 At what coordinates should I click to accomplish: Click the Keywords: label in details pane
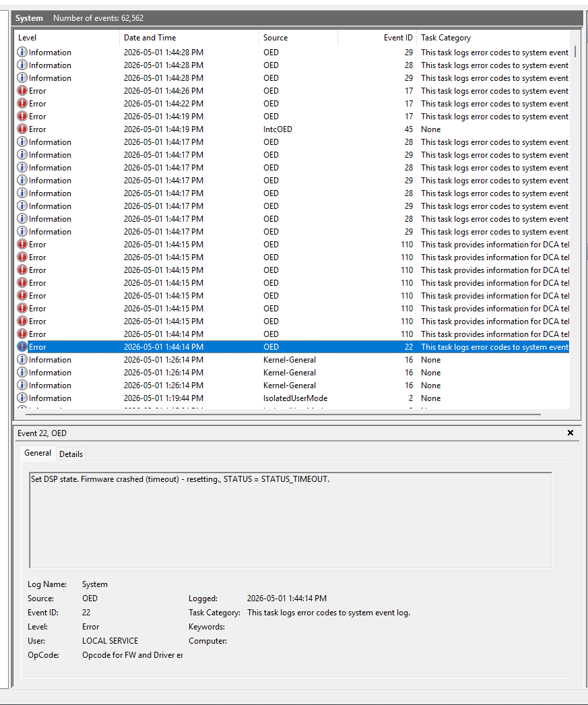[x=207, y=627]
